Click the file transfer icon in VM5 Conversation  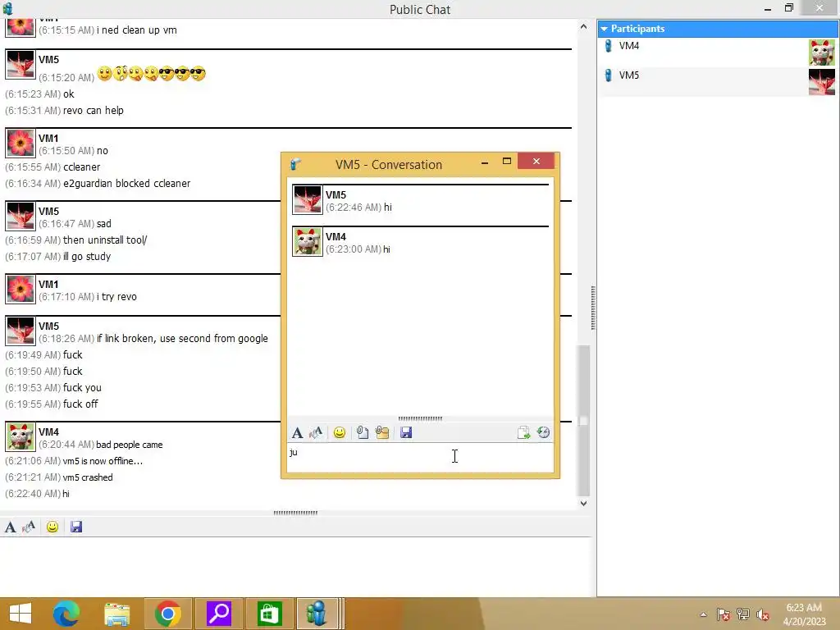tap(523, 432)
